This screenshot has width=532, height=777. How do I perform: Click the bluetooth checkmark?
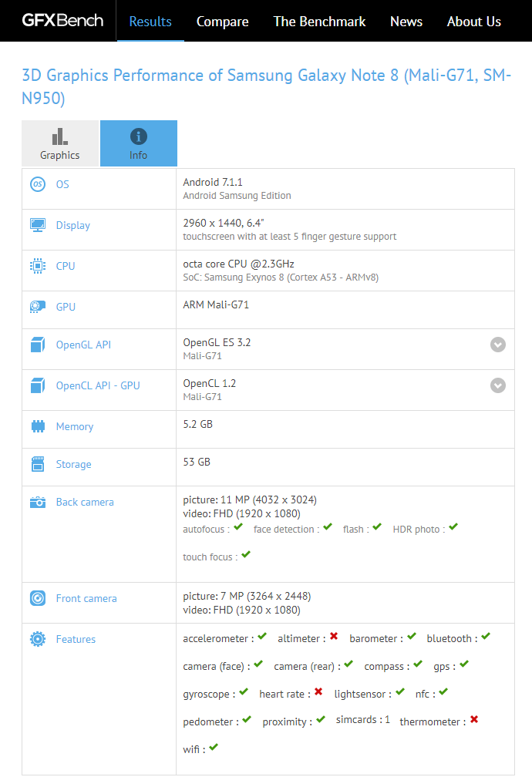(486, 636)
